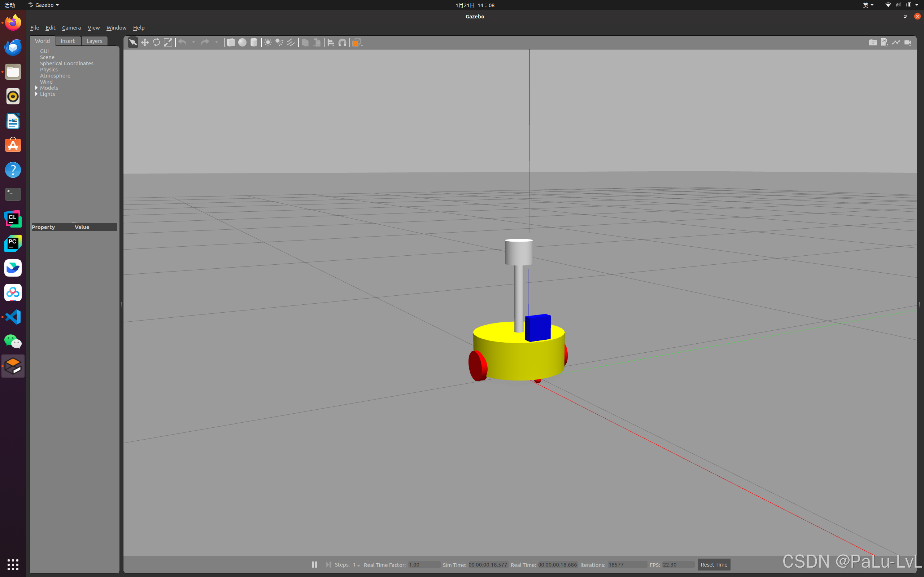Select Physics in the World tree
The image size is (924, 577).
point(49,70)
